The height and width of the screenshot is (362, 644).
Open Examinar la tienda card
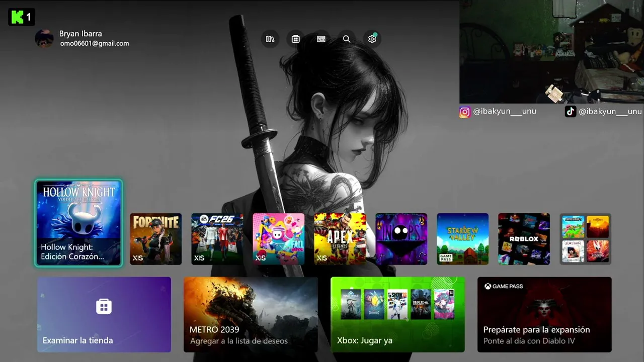[x=104, y=314]
